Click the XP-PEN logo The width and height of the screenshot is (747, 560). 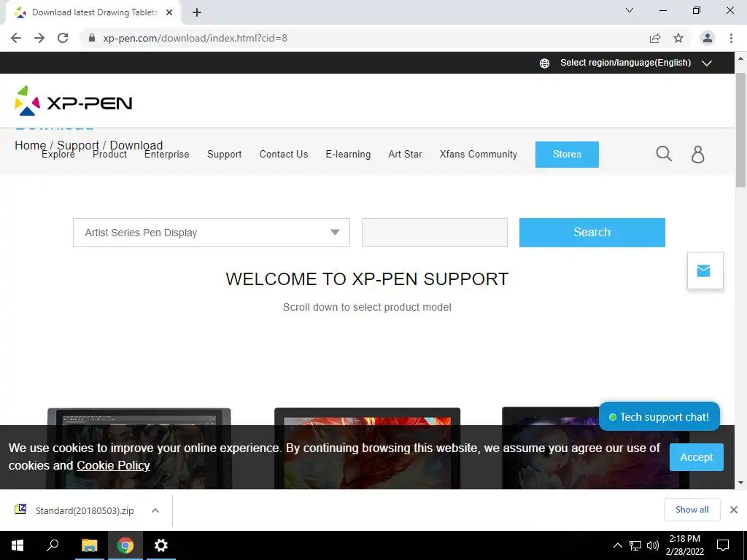(x=74, y=101)
